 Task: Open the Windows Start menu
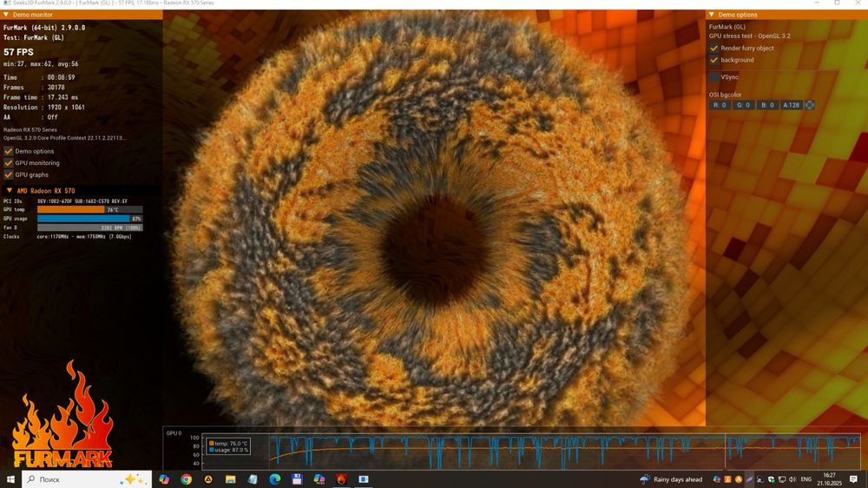10,479
